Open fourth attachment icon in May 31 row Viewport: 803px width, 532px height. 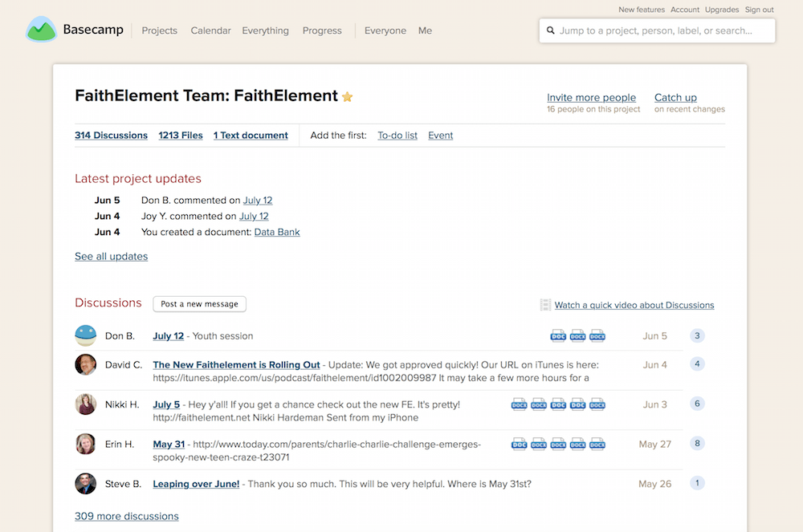(x=577, y=444)
